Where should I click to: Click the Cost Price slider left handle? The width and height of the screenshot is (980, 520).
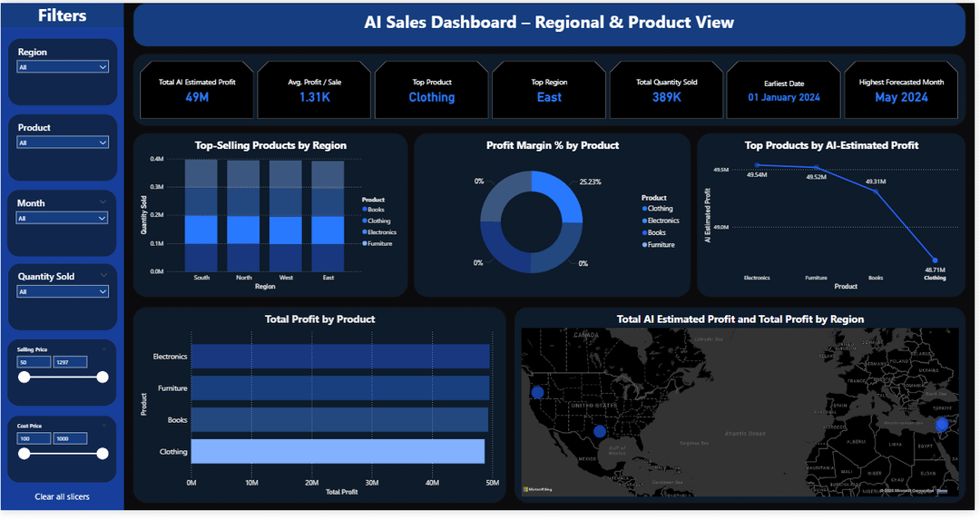[x=24, y=454]
